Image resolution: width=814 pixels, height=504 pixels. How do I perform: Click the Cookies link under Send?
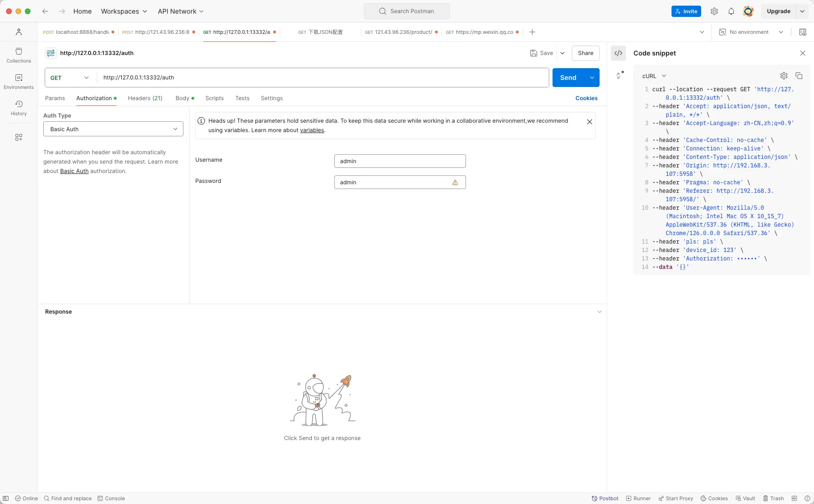[x=586, y=98]
